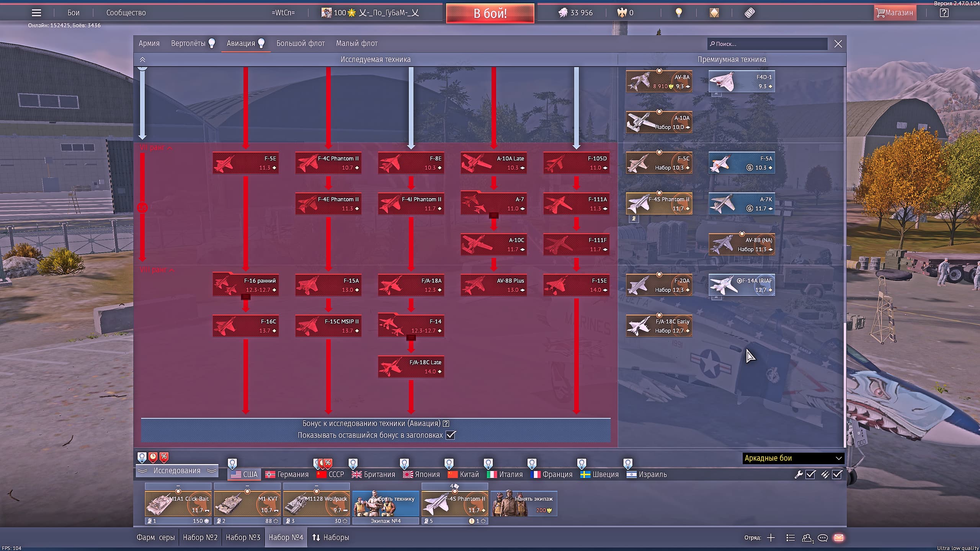Click the Golden Eagles balance icon
The width and height of the screenshot is (980, 551).
621,13
